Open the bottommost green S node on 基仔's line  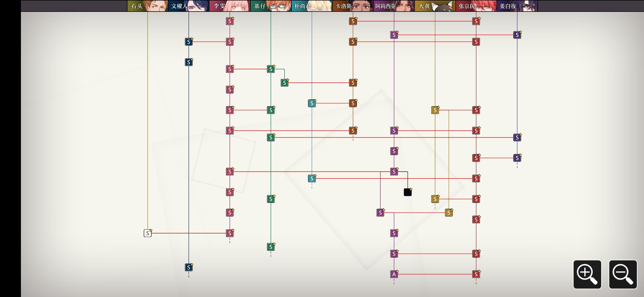tap(271, 247)
